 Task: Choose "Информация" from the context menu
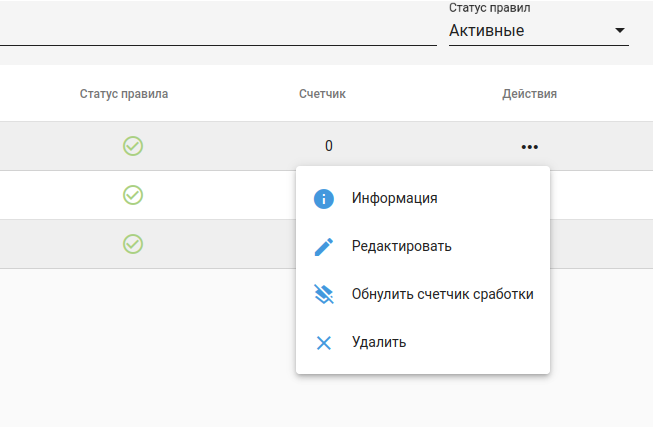click(x=395, y=198)
